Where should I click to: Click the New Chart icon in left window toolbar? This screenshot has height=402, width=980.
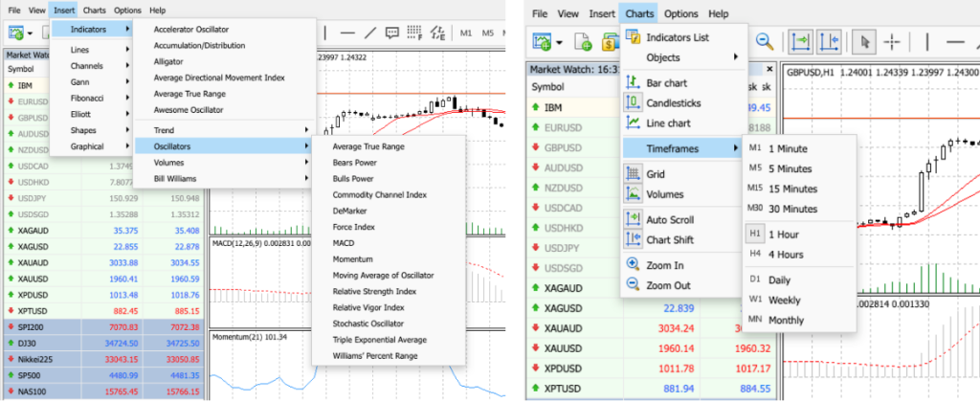[x=16, y=33]
